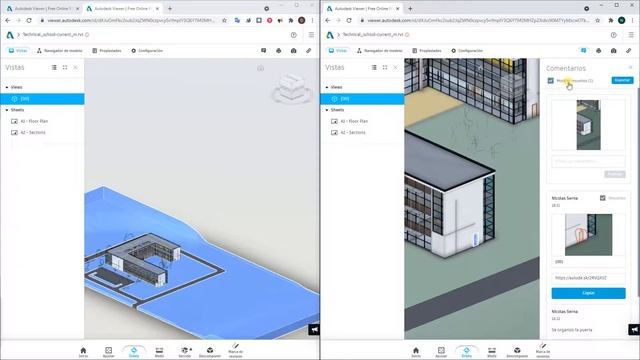Viewport: 640px width, 360px height.
Task: Open Configuración tab in right window
Action: click(x=467, y=51)
